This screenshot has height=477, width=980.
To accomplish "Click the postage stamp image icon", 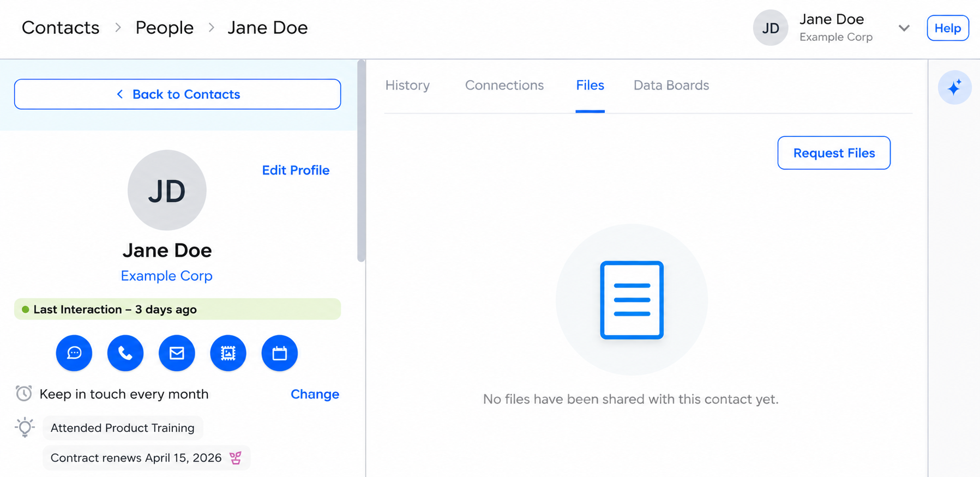I will (x=228, y=353).
